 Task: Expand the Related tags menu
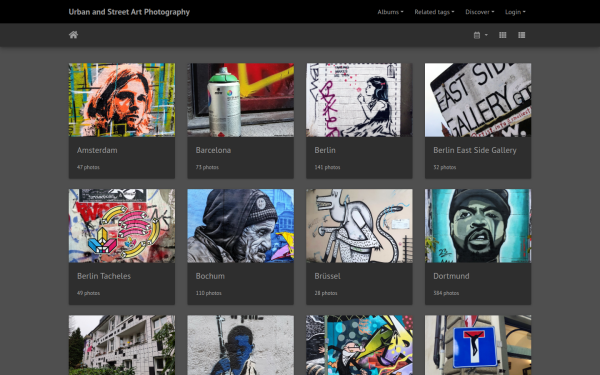[x=434, y=12]
